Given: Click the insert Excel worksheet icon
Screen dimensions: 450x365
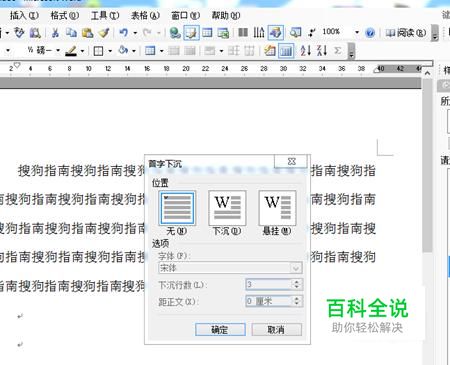Looking at the screenshot, I should point(223,33).
